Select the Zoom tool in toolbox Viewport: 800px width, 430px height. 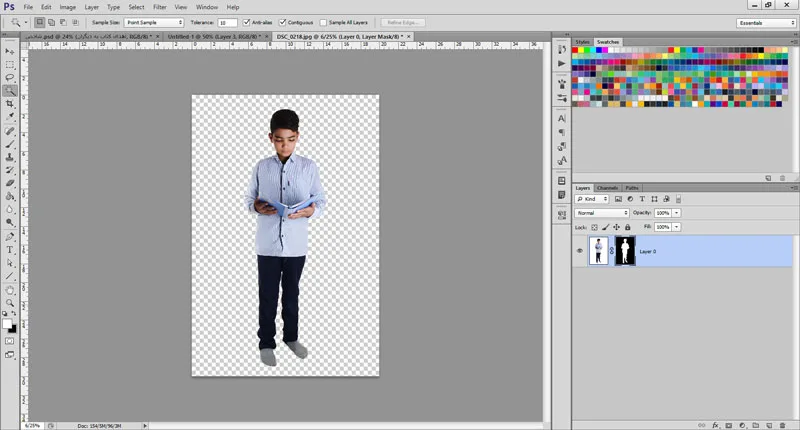pyautogui.click(x=10, y=303)
